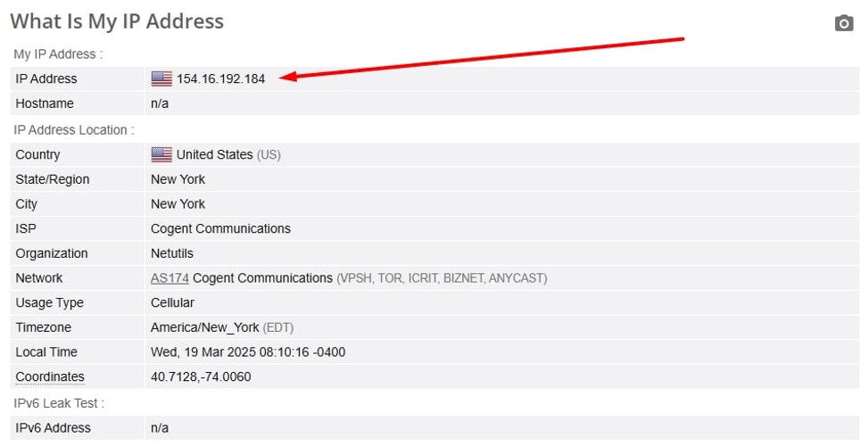Screen dimensions: 868x446
Task: Click the camera screenshot icon
Action: coord(843,23)
